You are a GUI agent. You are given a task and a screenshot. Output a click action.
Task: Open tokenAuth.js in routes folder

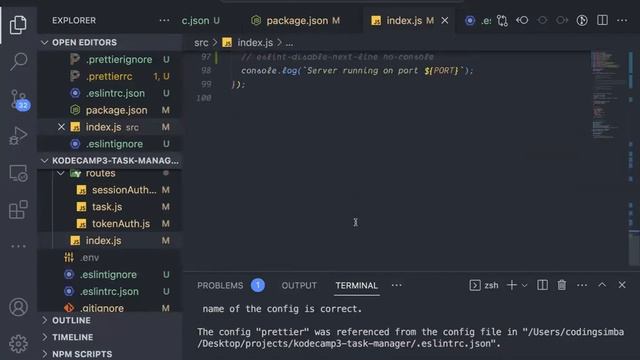pyautogui.click(x=109, y=224)
